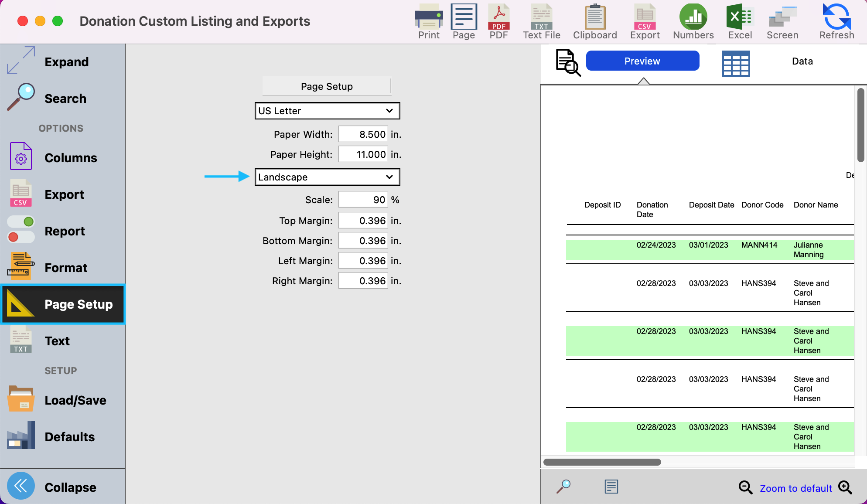Open the Landscape orientation dropdown
Image resolution: width=867 pixels, height=504 pixels.
click(327, 177)
